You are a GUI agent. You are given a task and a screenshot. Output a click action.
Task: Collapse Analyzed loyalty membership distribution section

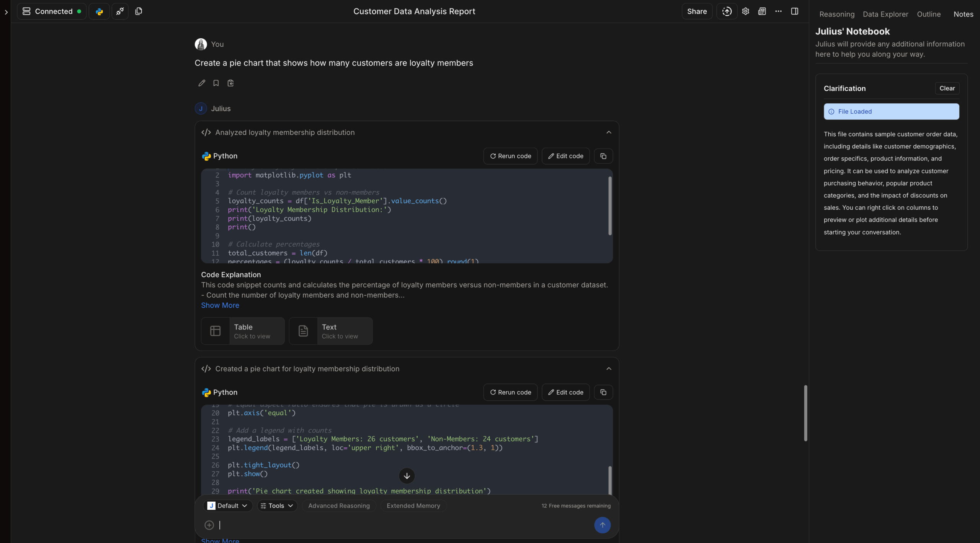(x=609, y=132)
